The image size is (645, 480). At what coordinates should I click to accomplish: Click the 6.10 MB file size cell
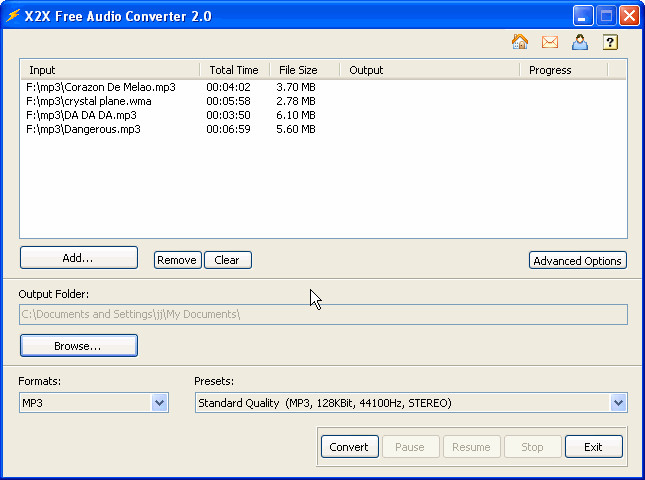point(296,115)
